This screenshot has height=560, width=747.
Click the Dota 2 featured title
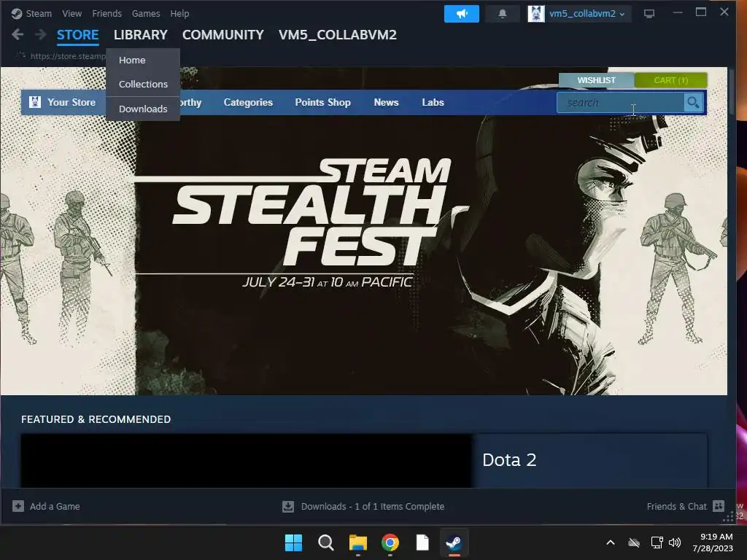coord(509,460)
